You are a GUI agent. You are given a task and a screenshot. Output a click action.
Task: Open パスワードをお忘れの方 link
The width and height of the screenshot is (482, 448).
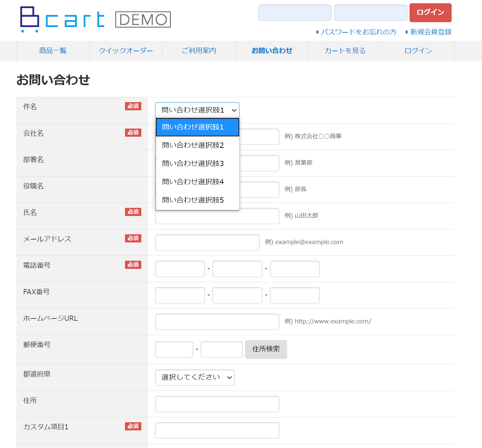tap(356, 32)
